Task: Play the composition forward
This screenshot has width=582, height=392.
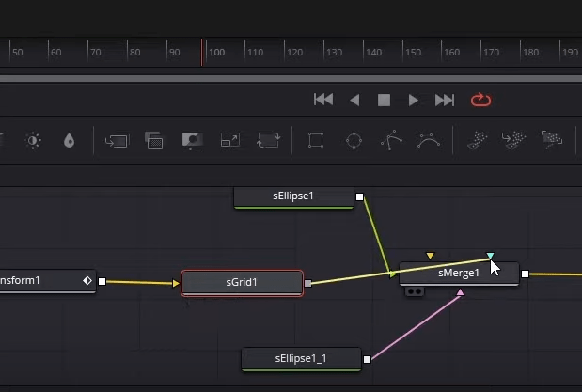Action: click(413, 100)
